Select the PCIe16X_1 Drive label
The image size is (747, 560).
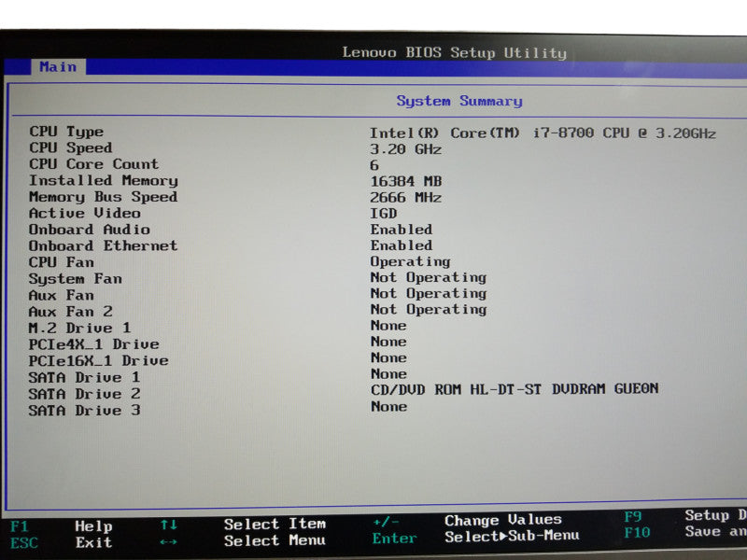(x=98, y=361)
